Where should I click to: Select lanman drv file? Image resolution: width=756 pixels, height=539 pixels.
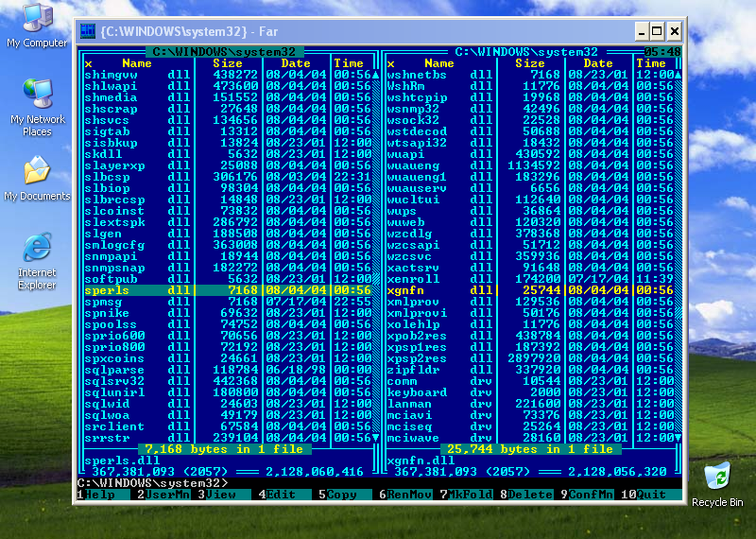[530, 404]
